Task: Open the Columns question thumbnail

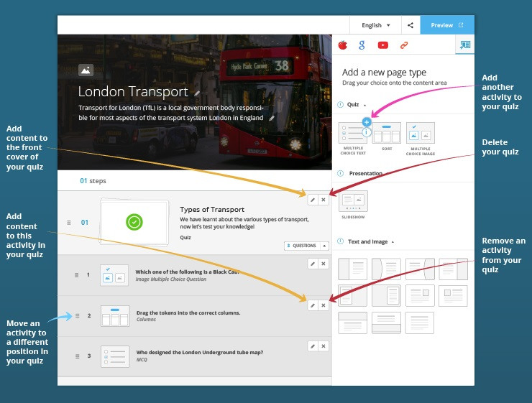Action: click(x=115, y=316)
